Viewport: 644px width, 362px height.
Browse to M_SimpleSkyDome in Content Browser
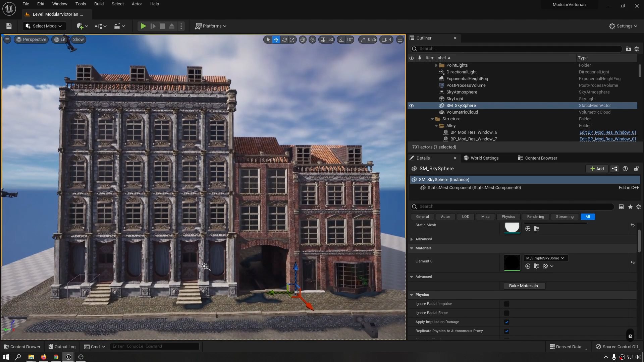point(536,266)
